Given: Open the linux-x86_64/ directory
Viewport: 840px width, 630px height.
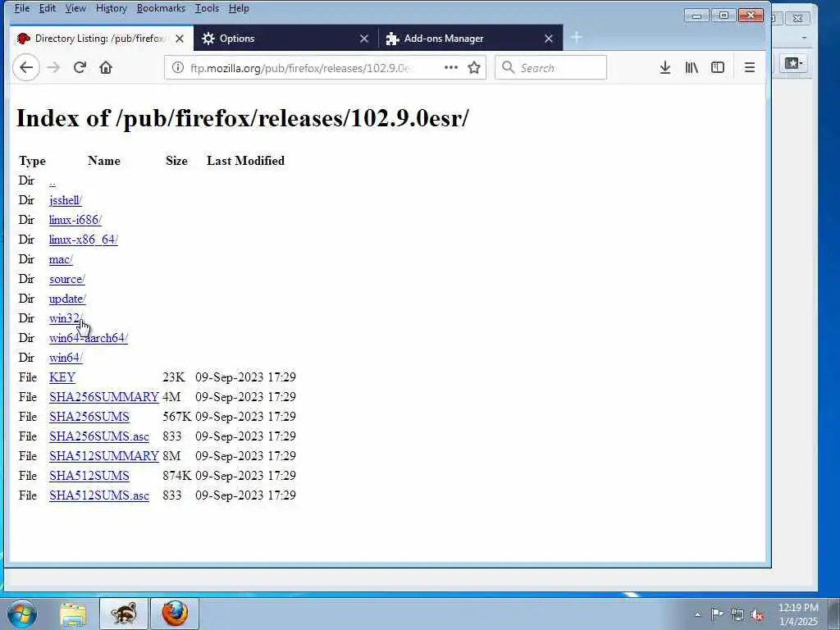Looking at the screenshot, I should [x=83, y=240].
